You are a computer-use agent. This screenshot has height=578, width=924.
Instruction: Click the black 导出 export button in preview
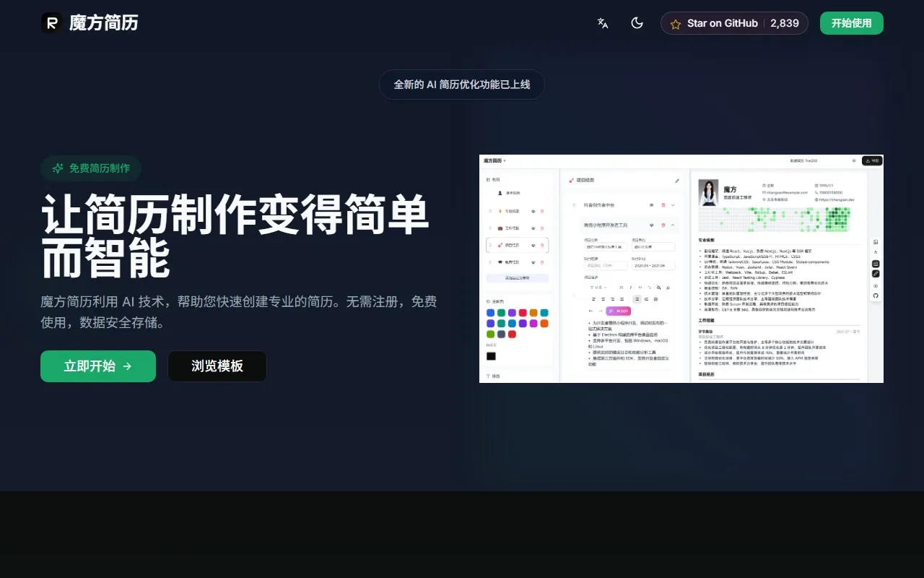tap(872, 160)
